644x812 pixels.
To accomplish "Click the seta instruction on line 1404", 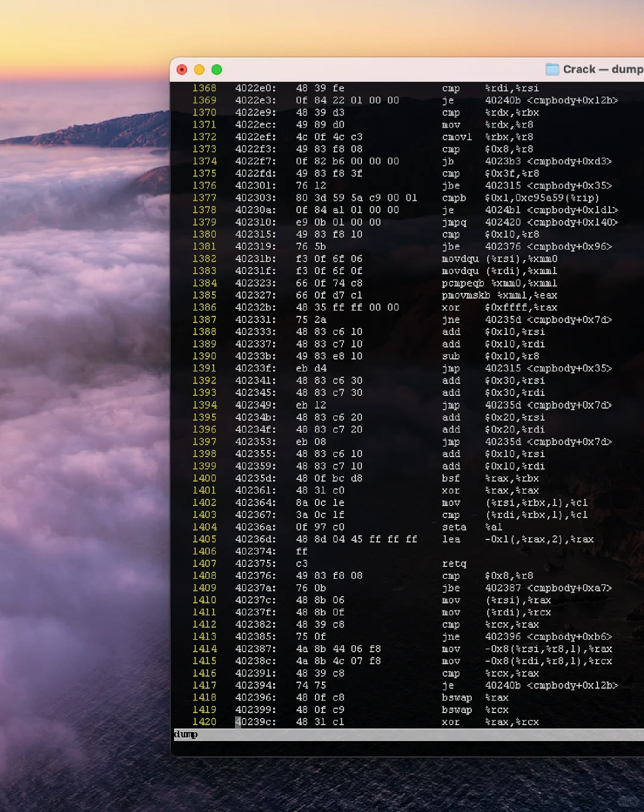I will (454, 527).
